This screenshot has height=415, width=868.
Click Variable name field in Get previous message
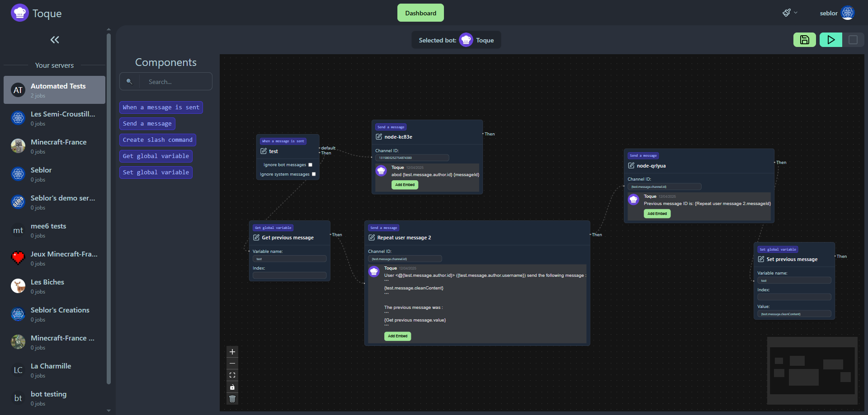click(x=289, y=259)
